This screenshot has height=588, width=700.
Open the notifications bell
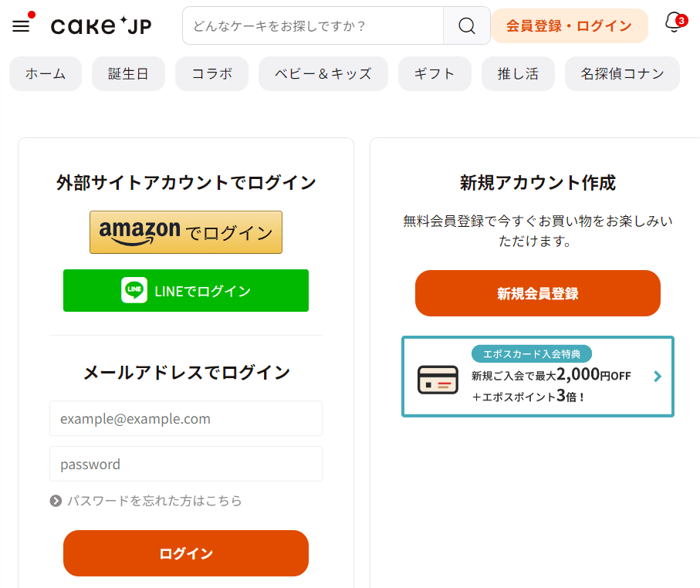674,24
